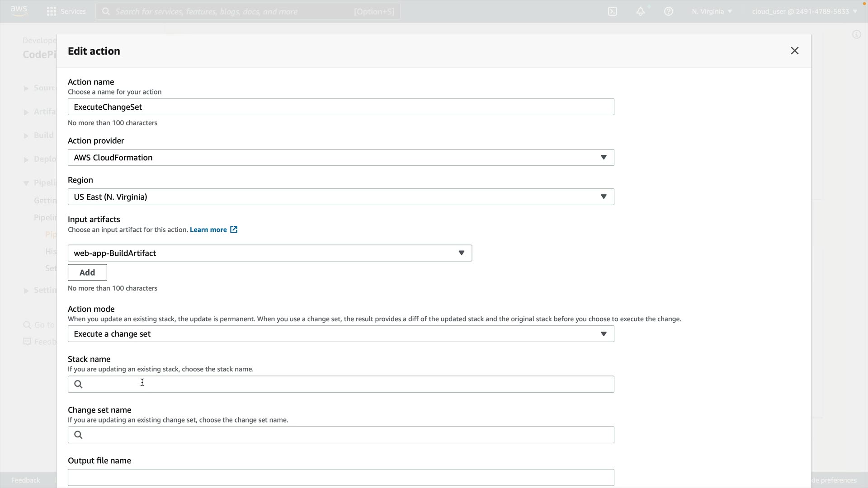Image resolution: width=868 pixels, height=488 pixels.
Task: Open the web-app-BuildArtifact input artifact dropdown
Action: click(269, 253)
